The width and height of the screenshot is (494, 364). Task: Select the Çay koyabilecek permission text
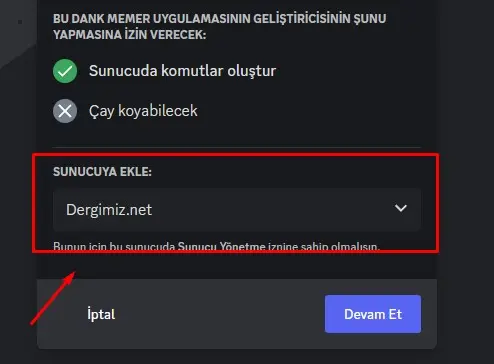pos(143,111)
